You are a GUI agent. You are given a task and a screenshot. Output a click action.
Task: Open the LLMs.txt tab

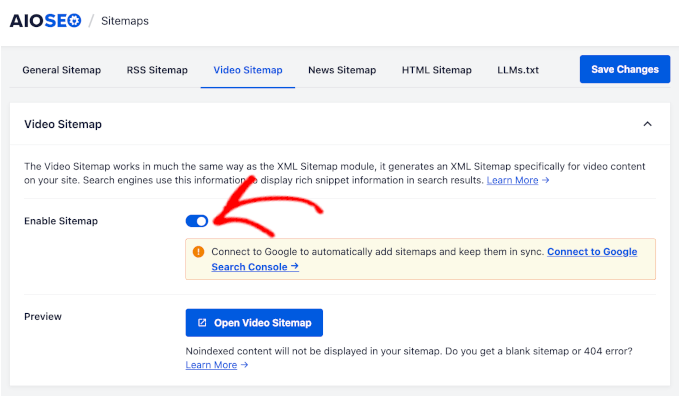coord(518,70)
